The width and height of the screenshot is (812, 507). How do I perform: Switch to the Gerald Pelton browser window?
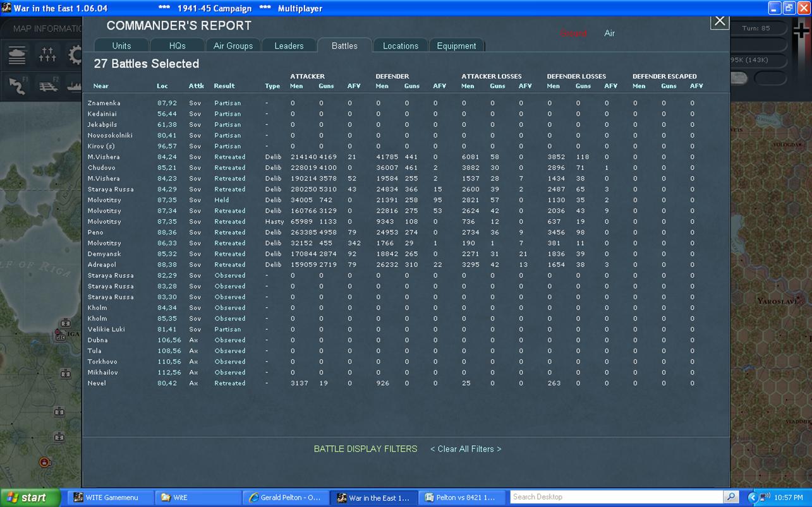(286, 498)
